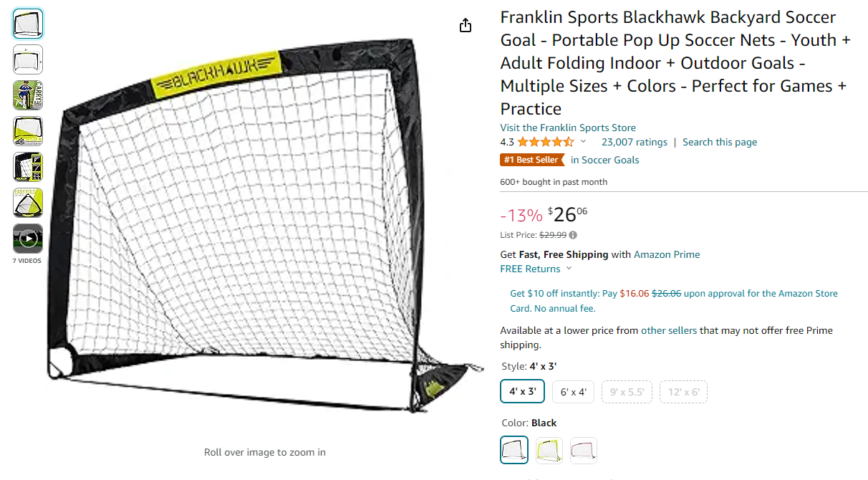Visit the Franklin Sports Store link
This screenshot has height=480, width=868.
(568, 128)
